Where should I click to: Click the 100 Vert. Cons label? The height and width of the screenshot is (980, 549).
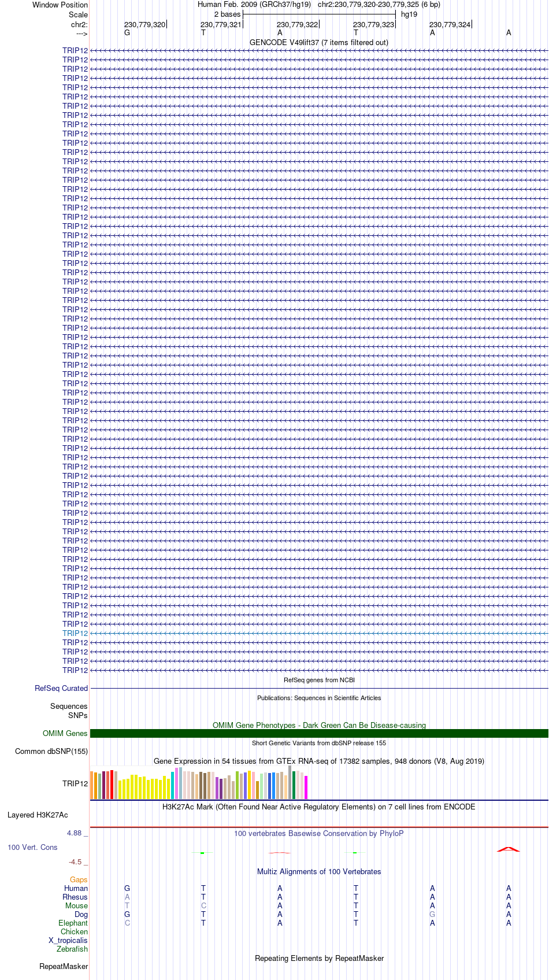(x=32, y=847)
